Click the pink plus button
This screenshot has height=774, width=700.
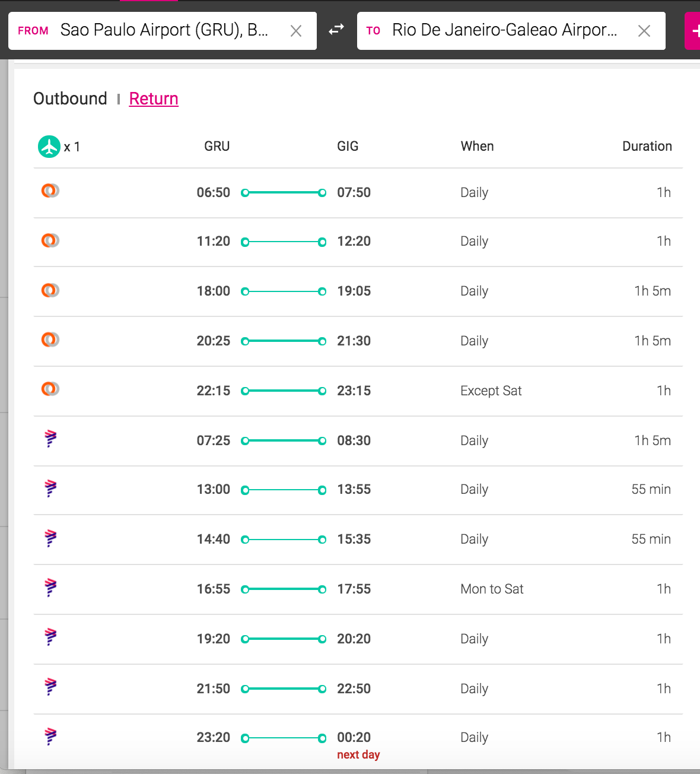[x=692, y=31]
